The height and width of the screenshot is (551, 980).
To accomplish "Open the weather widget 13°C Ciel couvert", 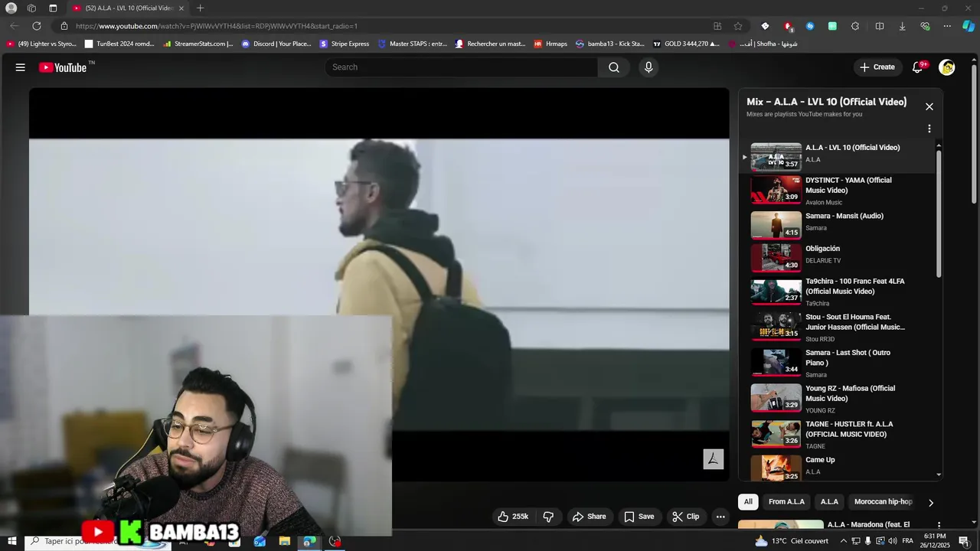I will tap(792, 541).
